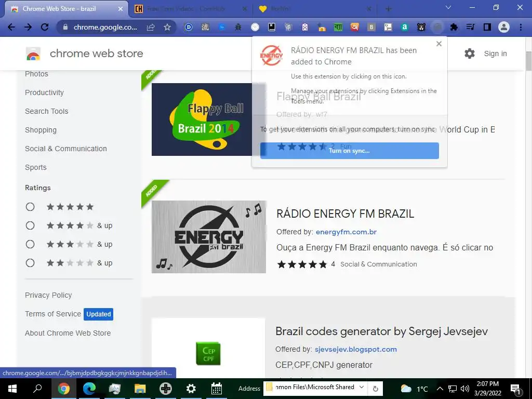Open the Chrome profile avatar
This screenshot has height=399, width=532.
pos(504,27)
